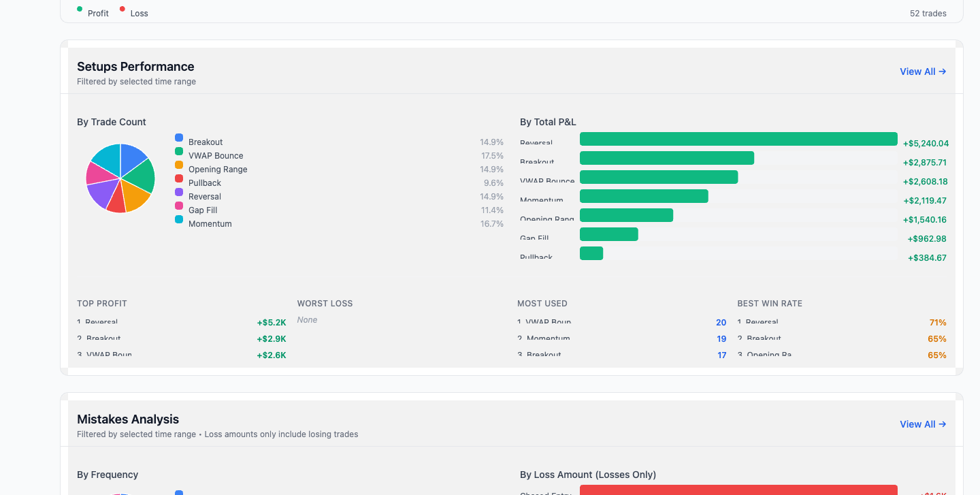This screenshot has height=495, width=980.
Task: Click the arrow beside Setups Performance View All
Action: [942, 71]
